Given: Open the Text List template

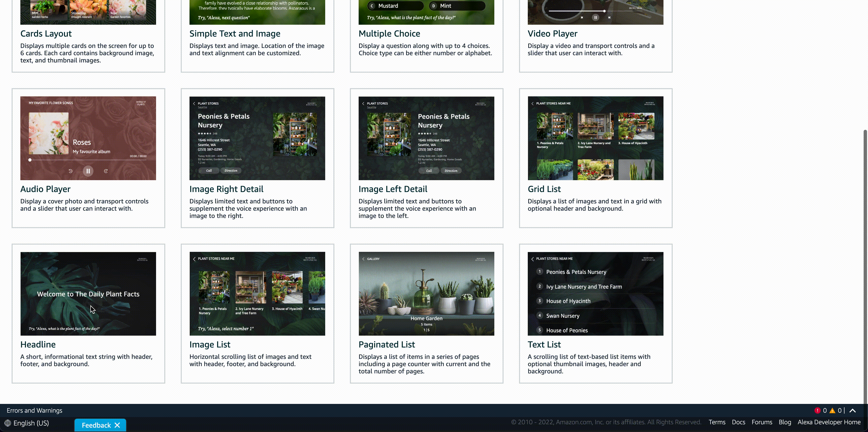Looking at the screenshot, I should [595, 313].
